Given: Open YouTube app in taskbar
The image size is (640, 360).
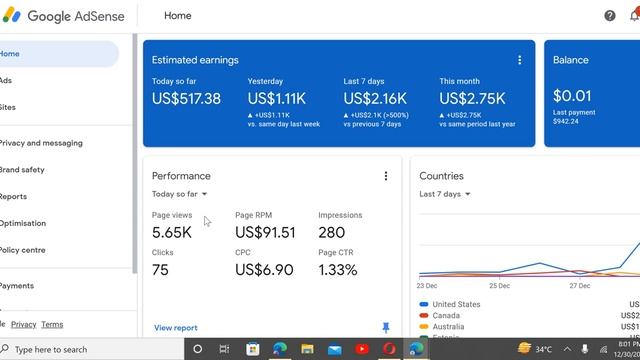Looking at the screenshot, I should [362, 349].
